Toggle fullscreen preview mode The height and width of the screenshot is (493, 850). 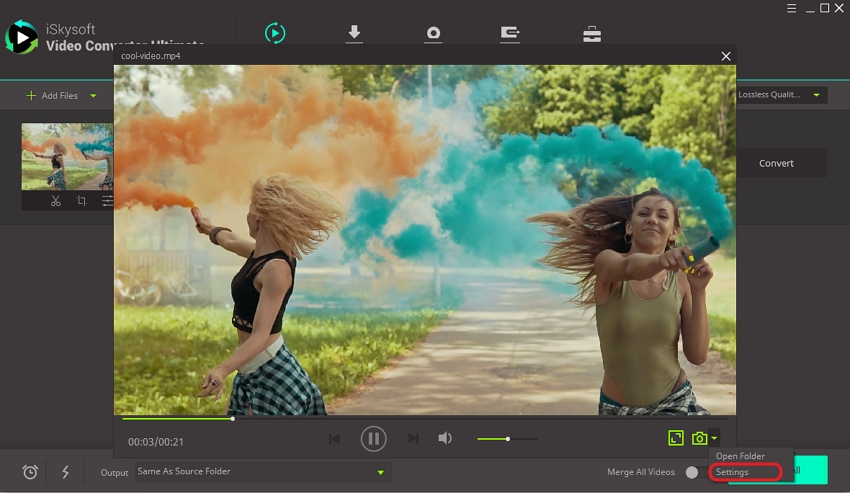(676, 438)
